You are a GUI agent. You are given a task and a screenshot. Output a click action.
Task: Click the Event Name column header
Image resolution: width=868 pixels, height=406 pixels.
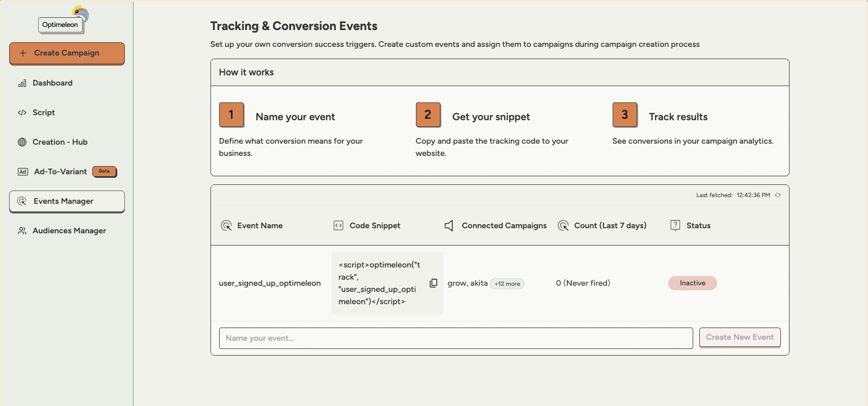pyautogui.click(x=260, y=226)
